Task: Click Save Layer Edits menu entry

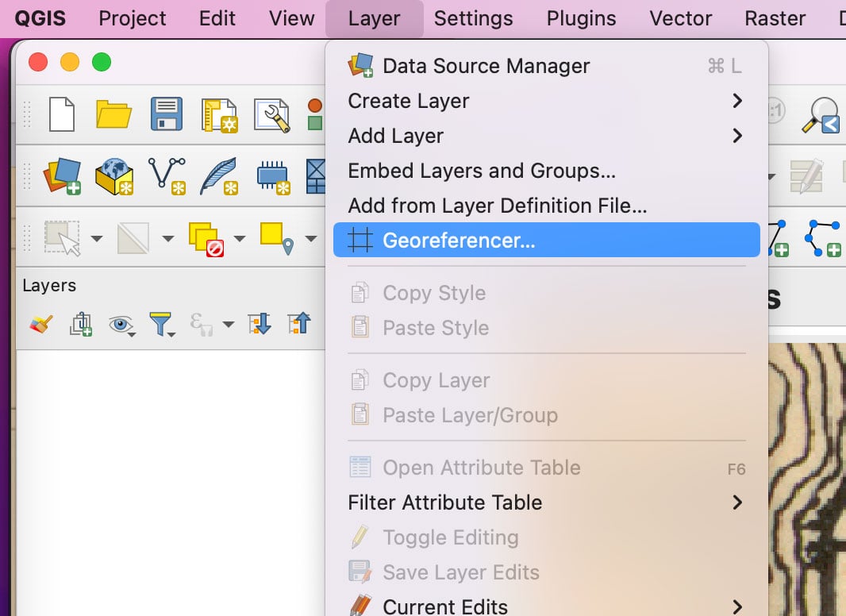Action: [547, 572]
